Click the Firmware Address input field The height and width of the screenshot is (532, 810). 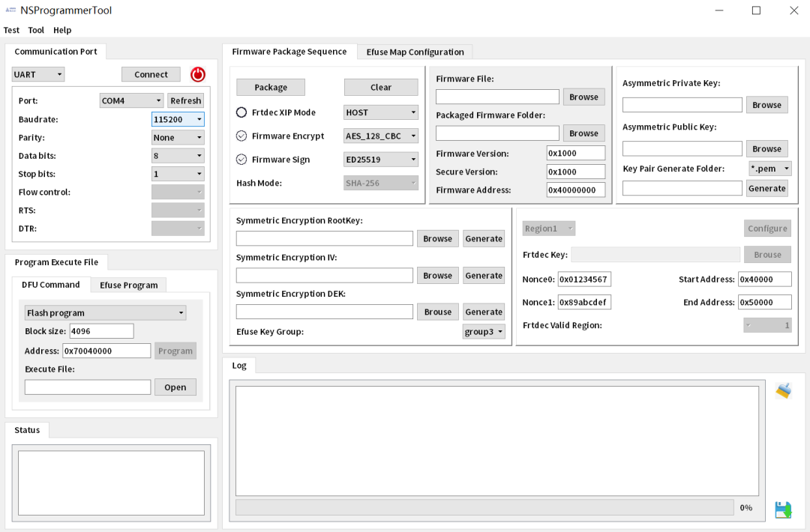pos(575,190)
